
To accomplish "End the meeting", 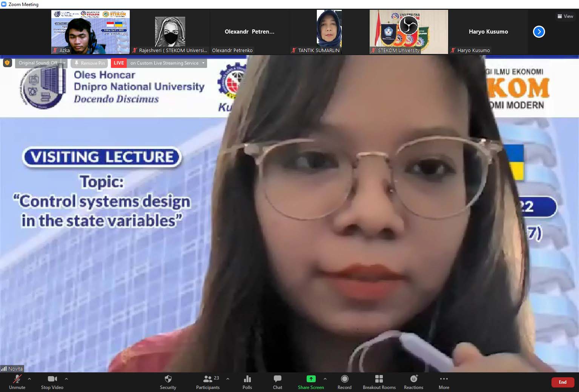I will [562, 382].
